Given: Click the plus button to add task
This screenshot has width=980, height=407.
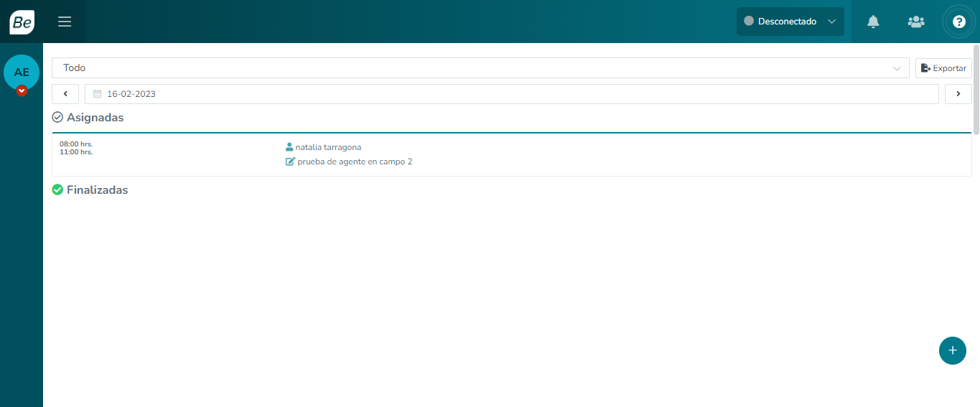Looking at the screenshot, I should click(952, 350).
